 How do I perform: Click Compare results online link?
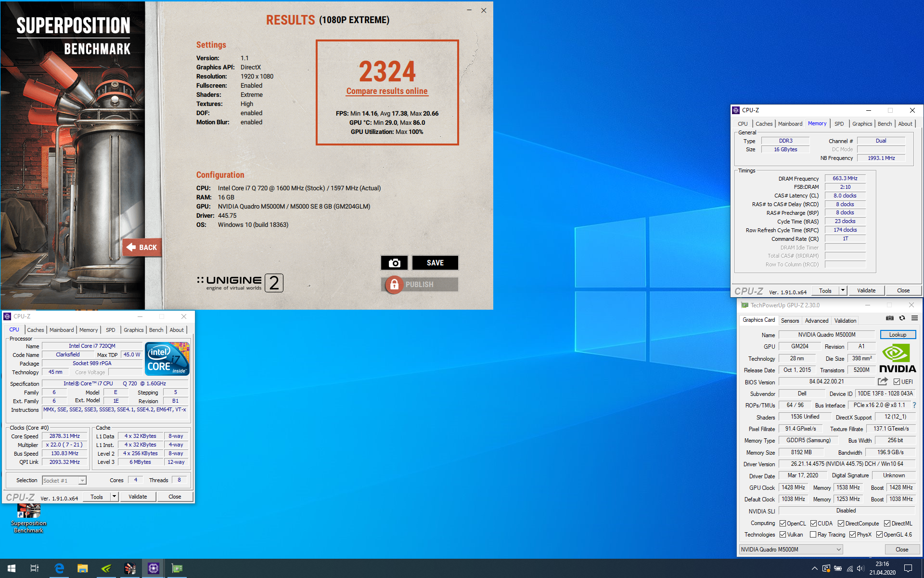click(x=387, y=91)
